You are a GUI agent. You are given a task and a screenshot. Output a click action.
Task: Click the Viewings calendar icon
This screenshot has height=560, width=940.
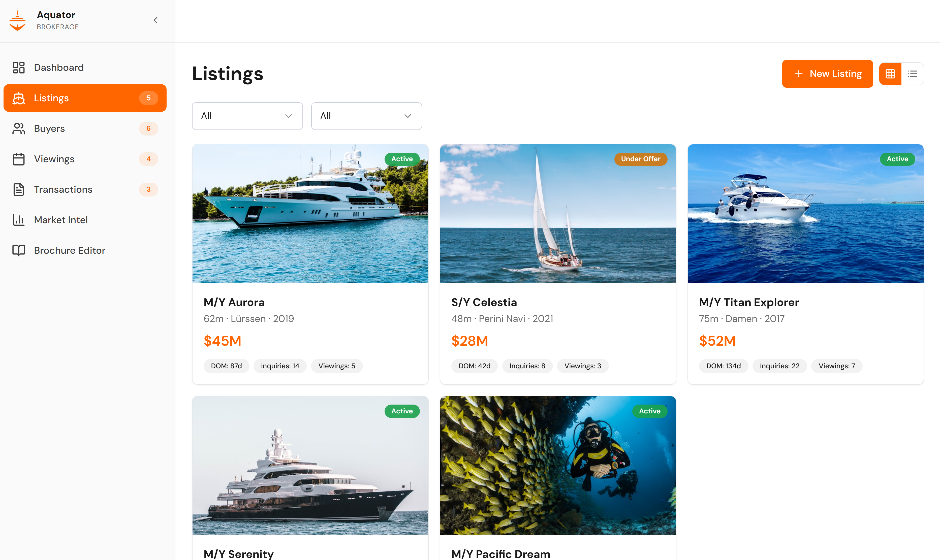click(x=18, y=159)
